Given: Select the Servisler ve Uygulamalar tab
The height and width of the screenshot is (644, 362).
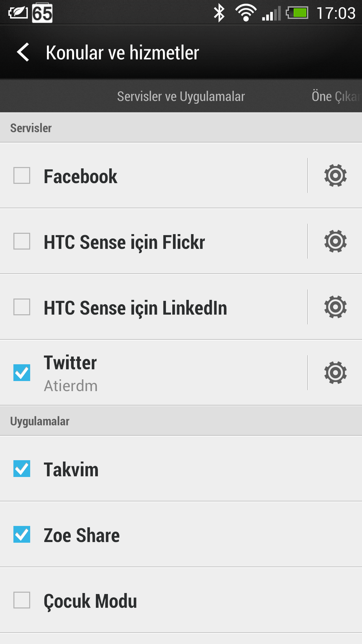Looking at the screenshot, I should pos(181,96).
